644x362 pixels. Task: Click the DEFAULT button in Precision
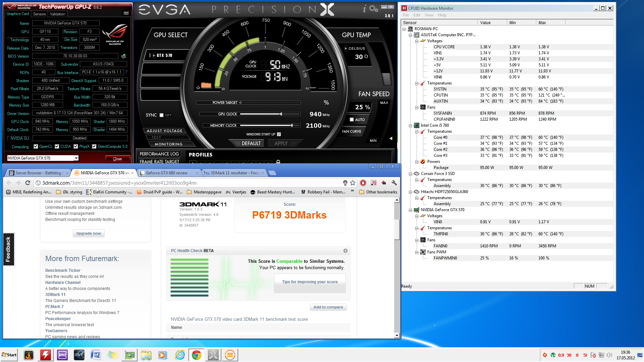pyautogui.click(x=251, y=143)
